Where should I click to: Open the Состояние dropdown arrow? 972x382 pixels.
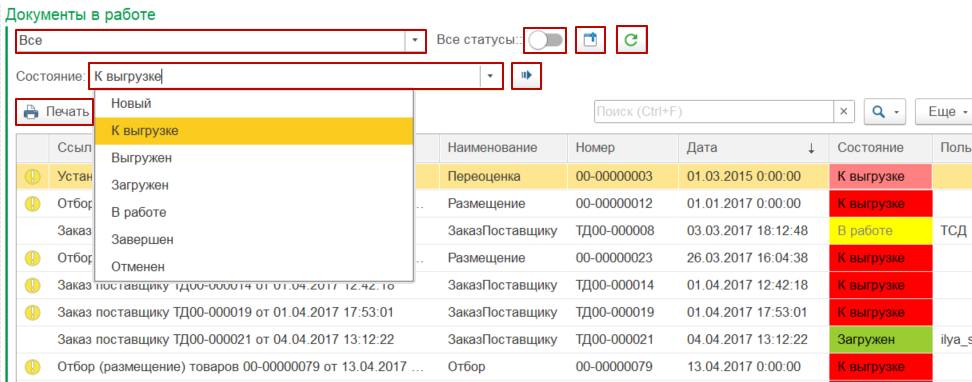click(x=490, y=76)
